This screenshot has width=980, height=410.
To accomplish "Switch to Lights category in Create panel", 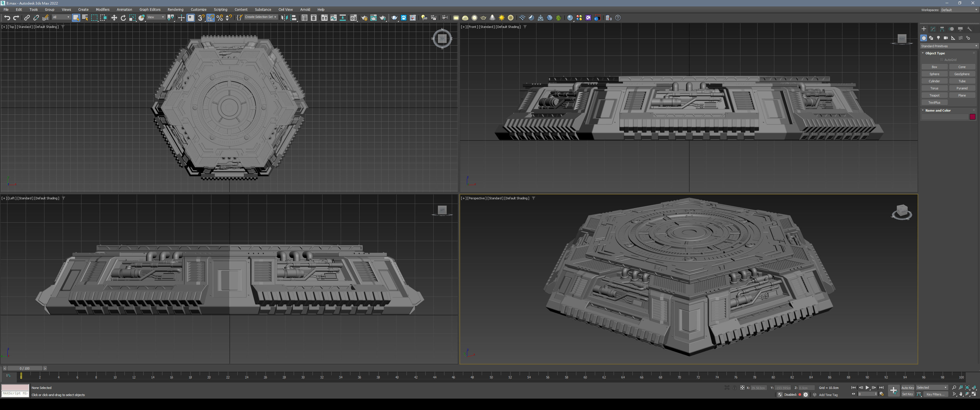I will coord(938,38).
